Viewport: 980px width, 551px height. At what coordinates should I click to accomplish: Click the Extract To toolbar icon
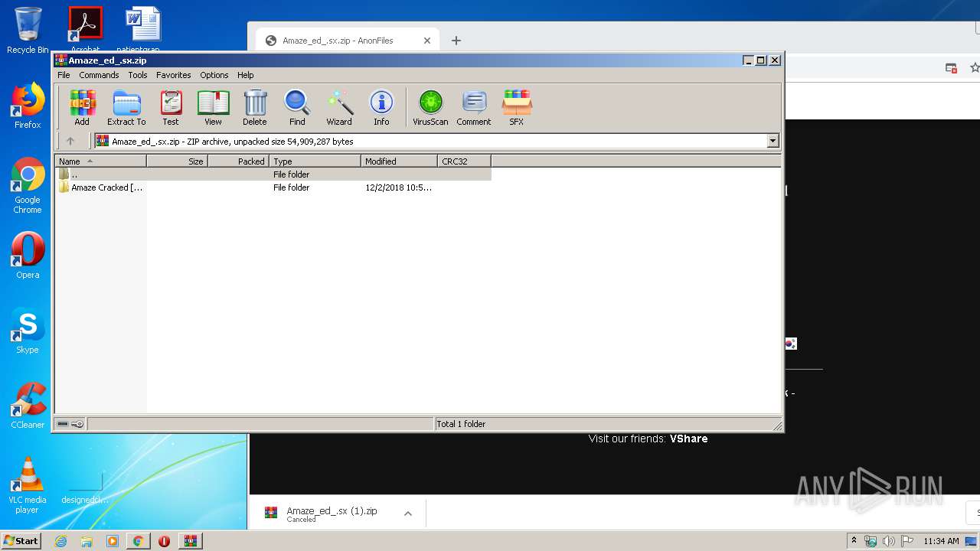click(126, 107)
